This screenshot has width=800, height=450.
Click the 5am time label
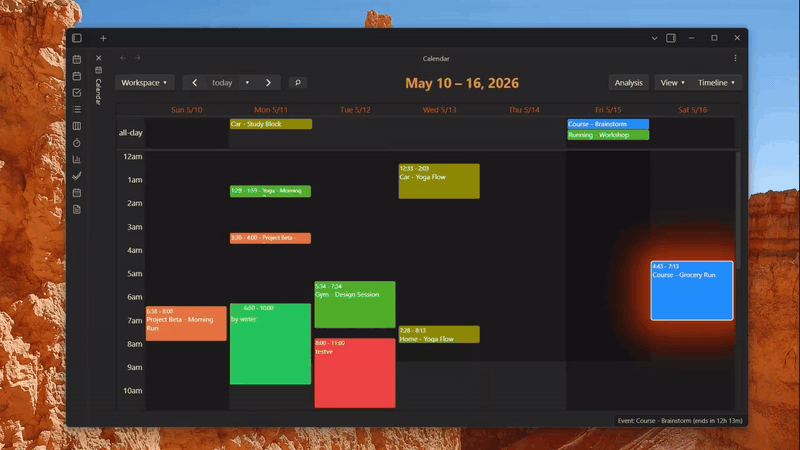(135, 273)
